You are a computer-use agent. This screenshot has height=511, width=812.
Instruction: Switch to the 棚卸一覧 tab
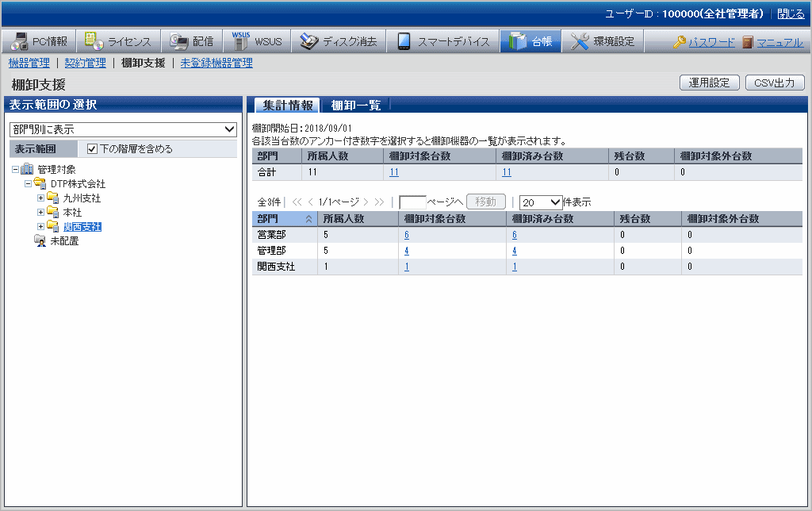(x=355, y=105)
